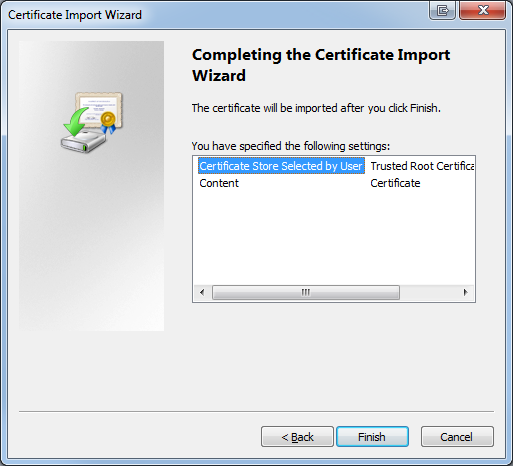Click the Finish button to import certificate
Image resolution: width=513 pixels, height=466 pixels.
372,436
